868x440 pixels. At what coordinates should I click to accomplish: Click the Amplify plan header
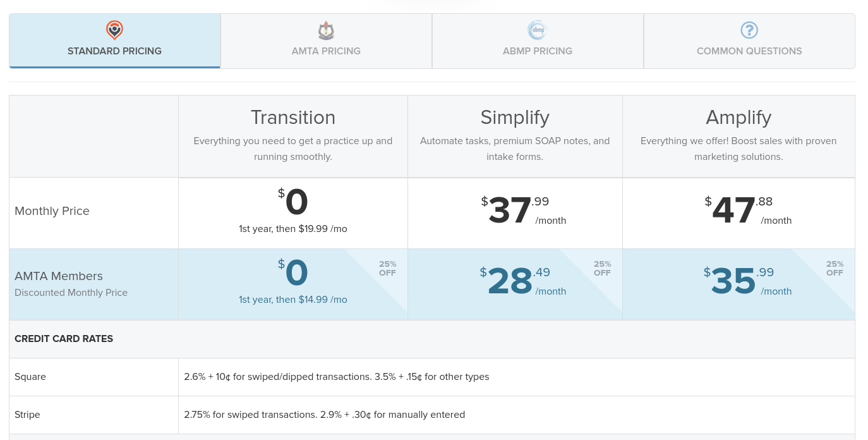point(738,118)
